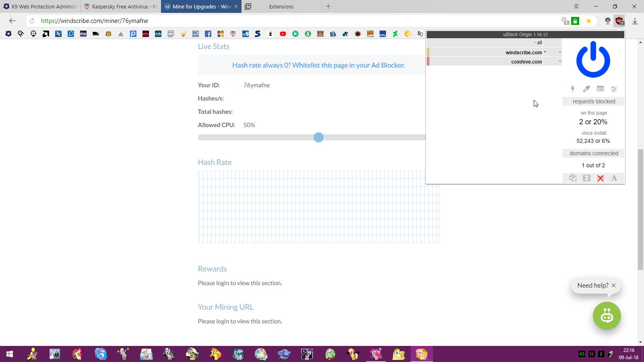
Task: Open the 'mb' bookmark icon
Action: pyautogui.click(x=158, y=34)
